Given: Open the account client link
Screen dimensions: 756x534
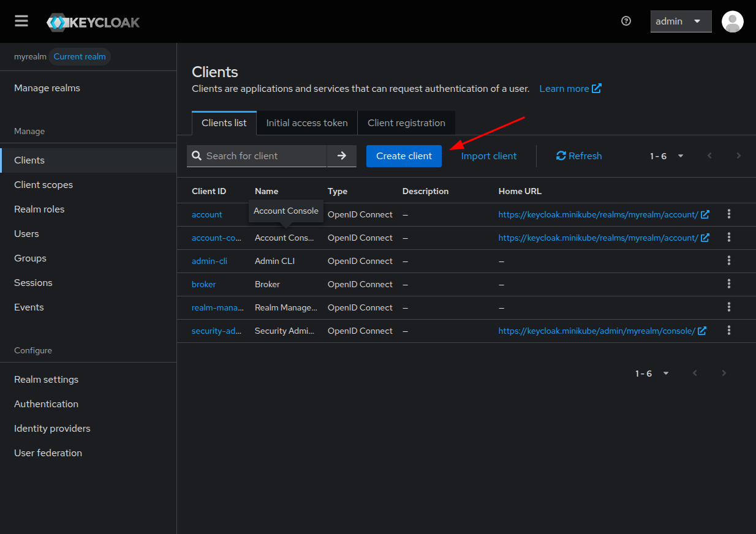Looking at the screenshot, I should tap(207, 214).
